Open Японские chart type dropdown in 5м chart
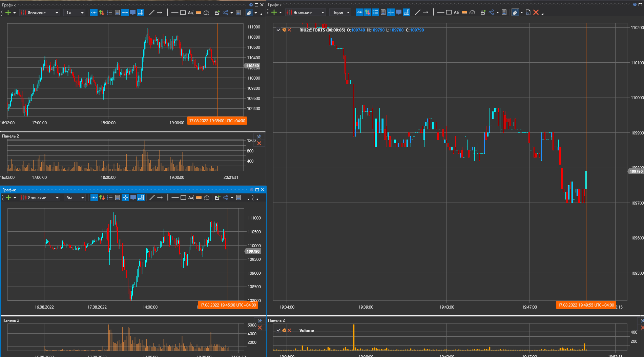Screen dimensions: 644x357 click(40, 197)
